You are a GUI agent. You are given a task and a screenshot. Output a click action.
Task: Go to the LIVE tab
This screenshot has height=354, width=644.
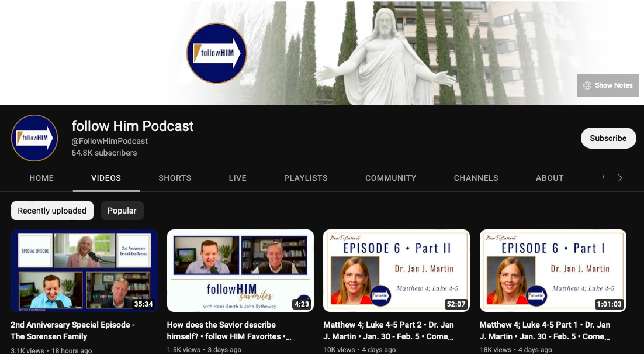click(238, 178)
